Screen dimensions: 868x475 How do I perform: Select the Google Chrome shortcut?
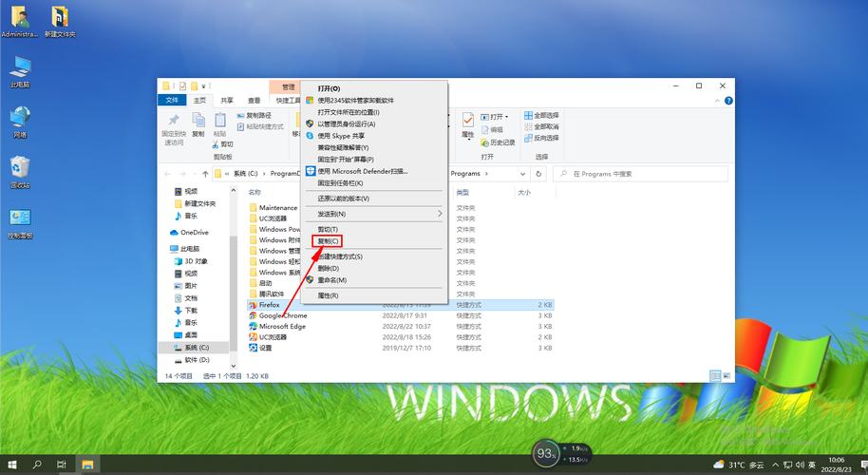click(283, 315)
